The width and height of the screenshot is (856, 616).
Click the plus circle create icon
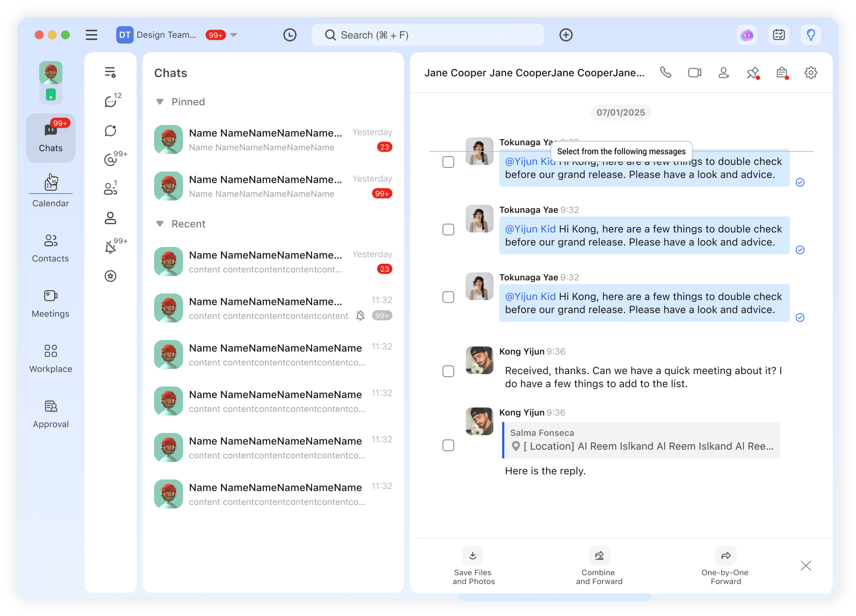pyautogui.click(x=565, y=35)
